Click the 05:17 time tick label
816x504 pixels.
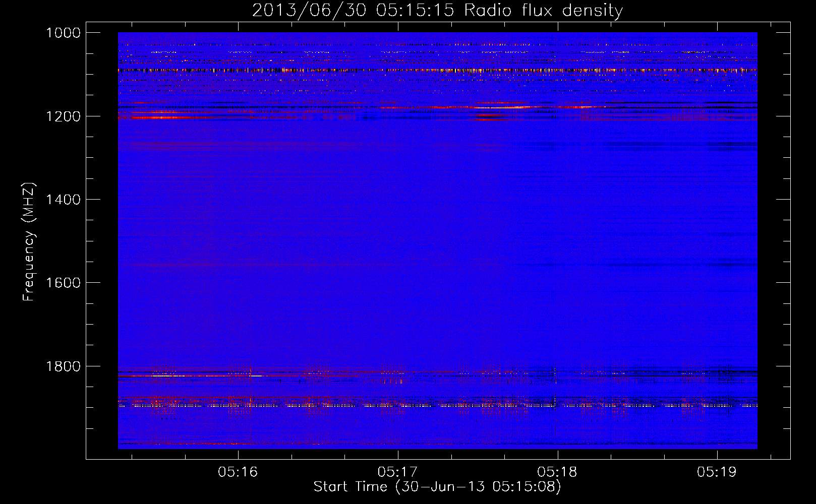[x=397, y=472]
